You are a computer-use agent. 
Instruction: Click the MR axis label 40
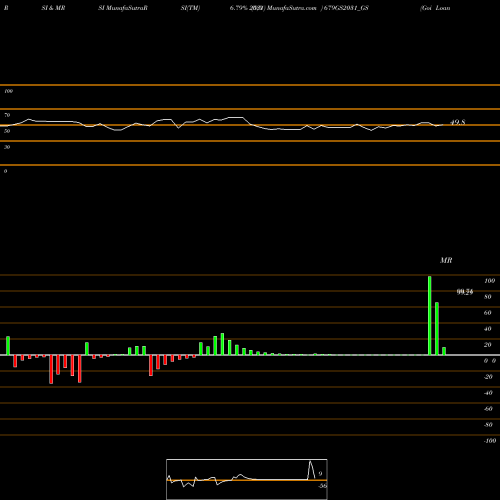point(488,329)
